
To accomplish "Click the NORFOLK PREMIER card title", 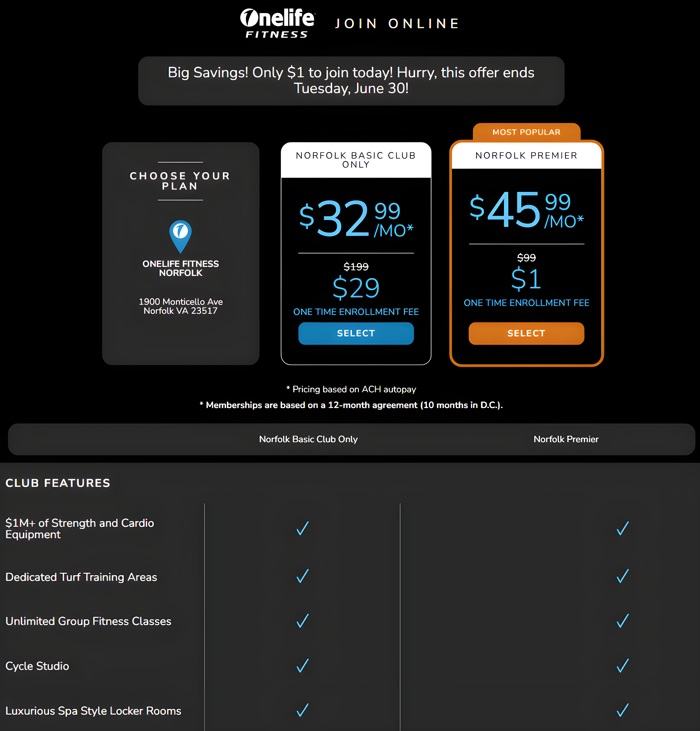I will 526,156.
